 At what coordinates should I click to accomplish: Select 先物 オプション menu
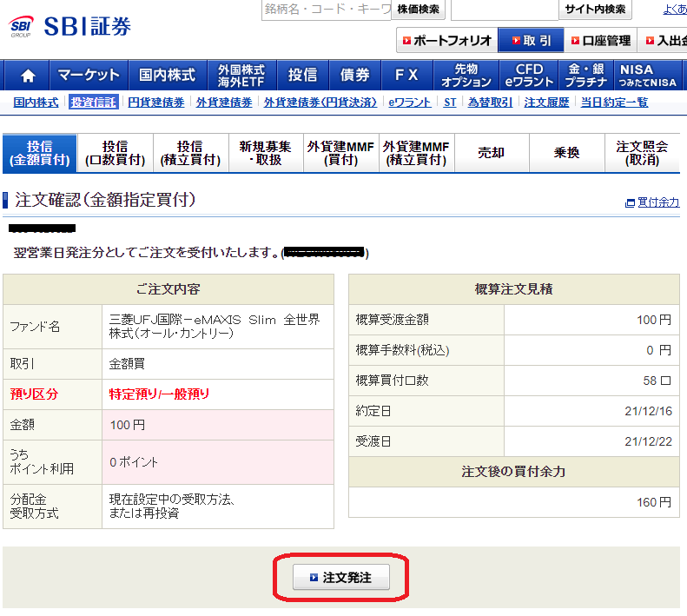tap(466, 76)
